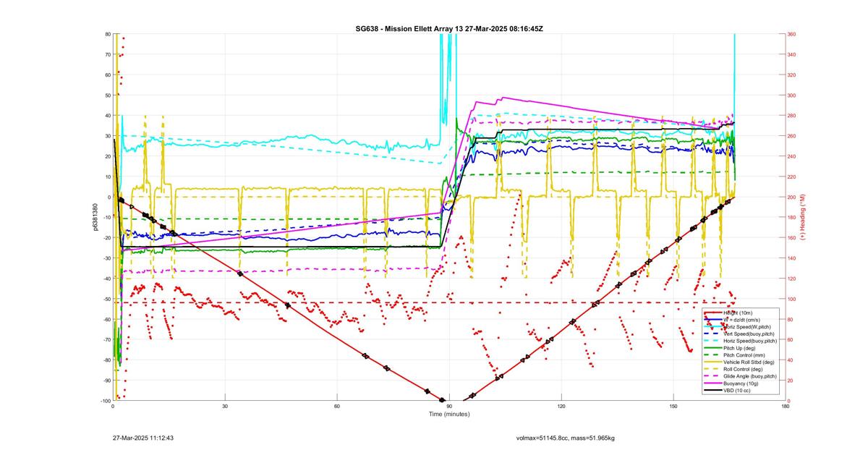
Task: Select 'Height (10m)' legend entry
Action: click(x=738, y=313)
